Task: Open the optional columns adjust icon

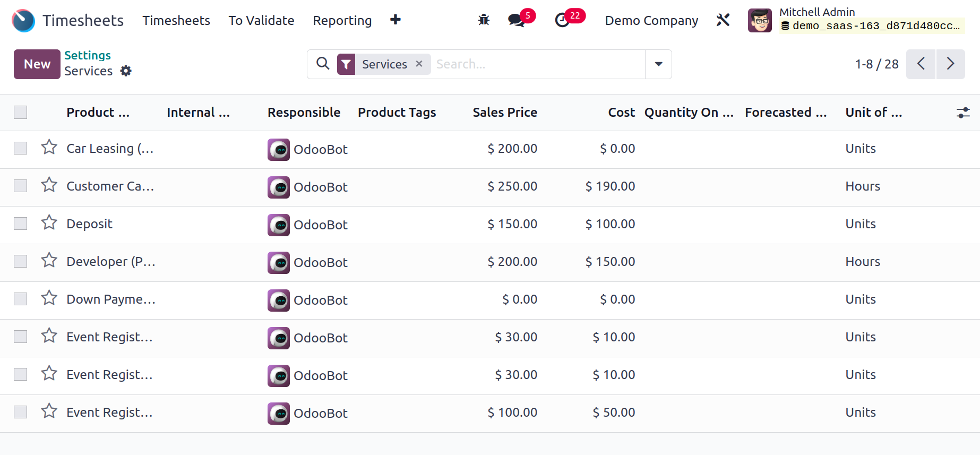Action: point(963,113)
